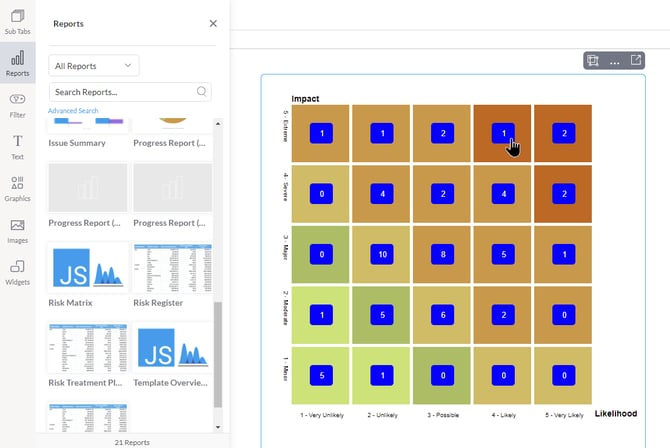Select the Reports sidebar icon
Screen dimensions: 670x448
(x=17, y=63)
